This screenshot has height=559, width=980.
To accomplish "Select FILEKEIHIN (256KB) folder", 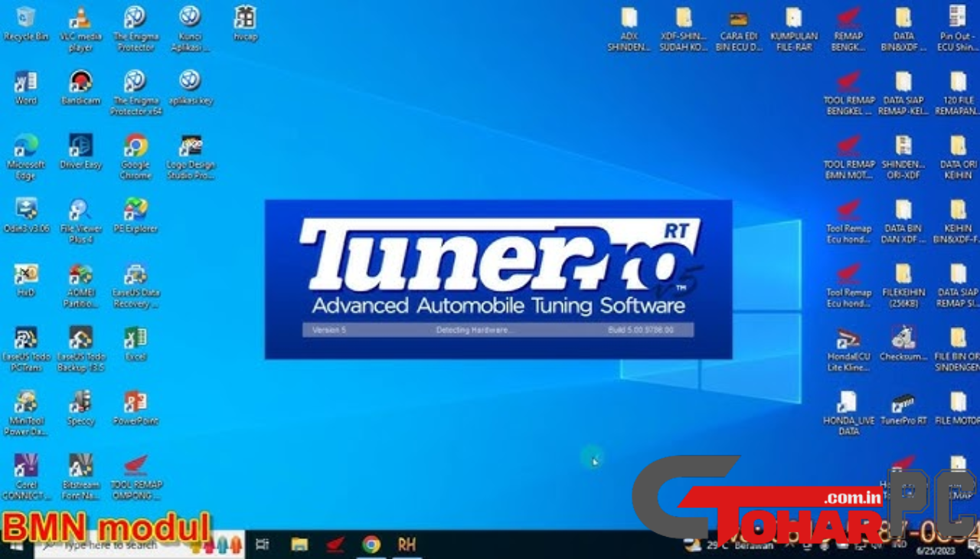I will click(903, 285).
